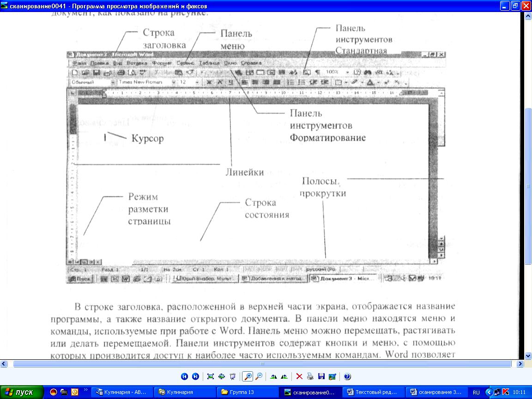Click the horizontal scrollbar thumb
532x399 pixels.
pyautogui.click(x=262, y=364)
